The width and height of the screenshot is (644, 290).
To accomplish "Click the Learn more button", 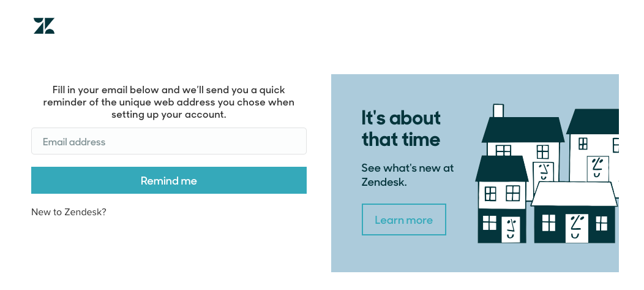I will pyautogui.click(x=404, y=219).
